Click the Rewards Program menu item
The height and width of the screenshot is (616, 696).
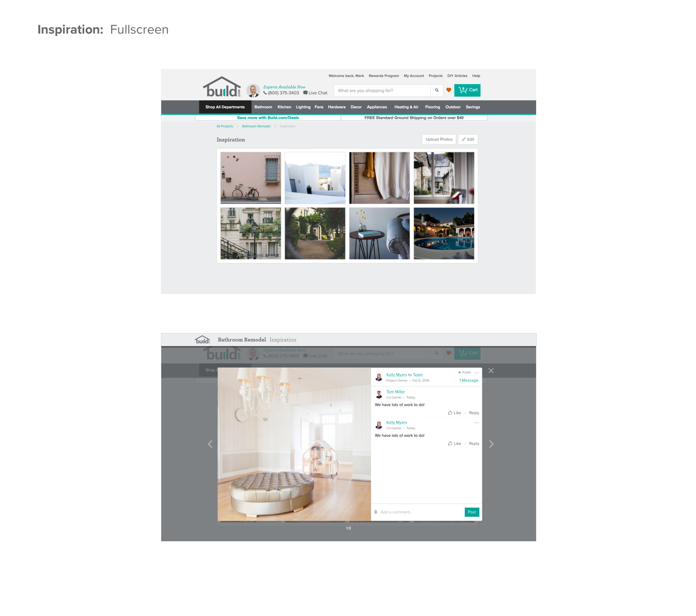point(383,76)
